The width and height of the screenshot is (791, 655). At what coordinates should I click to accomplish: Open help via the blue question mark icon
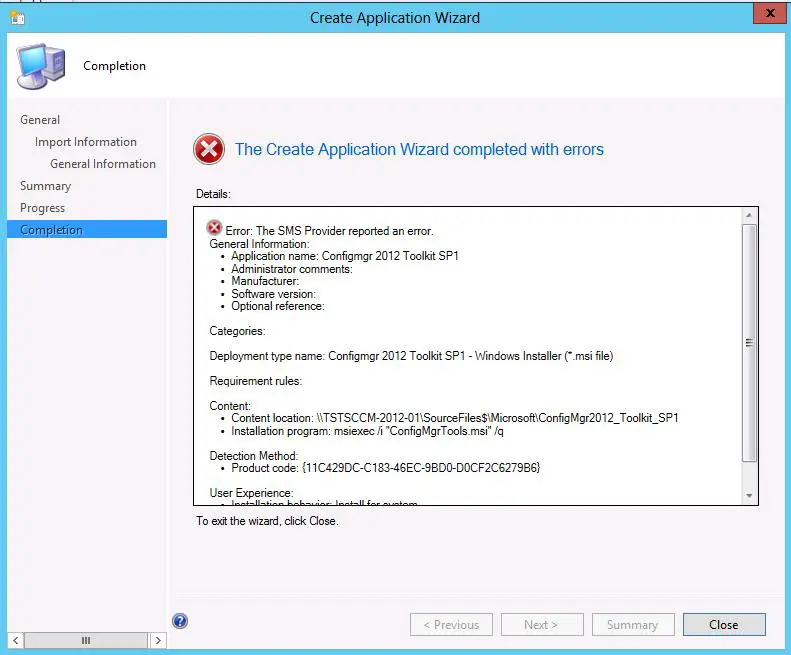click(180, 621)
